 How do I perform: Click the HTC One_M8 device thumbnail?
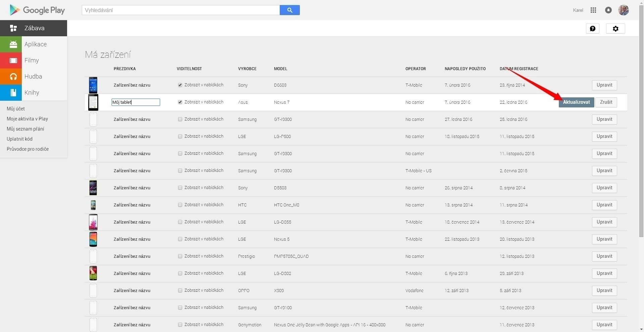93,205
